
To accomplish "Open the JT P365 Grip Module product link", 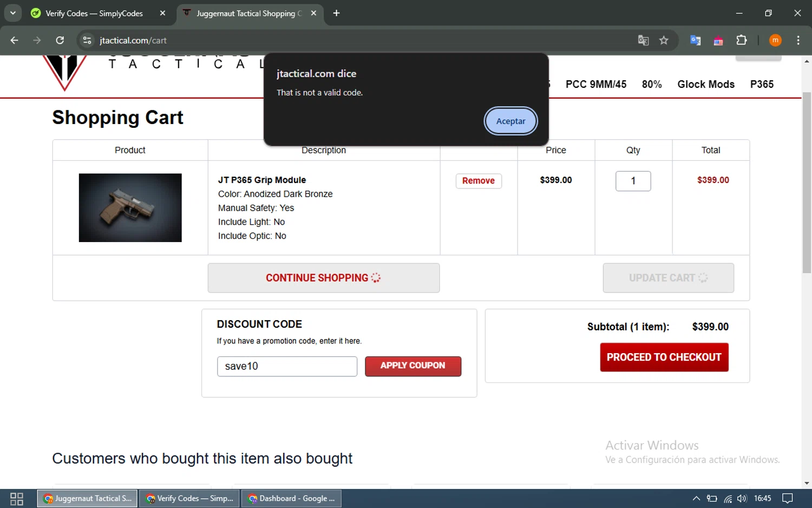I will coord(262,180).
